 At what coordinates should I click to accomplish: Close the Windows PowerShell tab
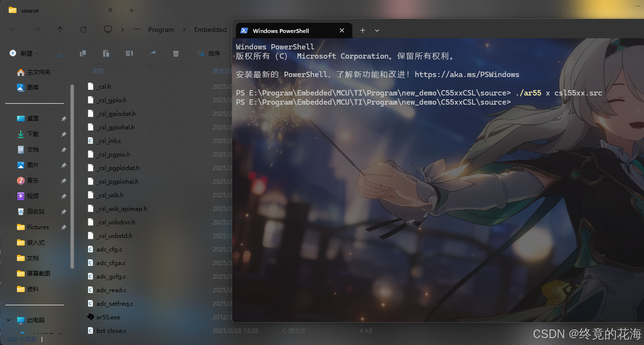pyautogui.click(x=342, y=31)
